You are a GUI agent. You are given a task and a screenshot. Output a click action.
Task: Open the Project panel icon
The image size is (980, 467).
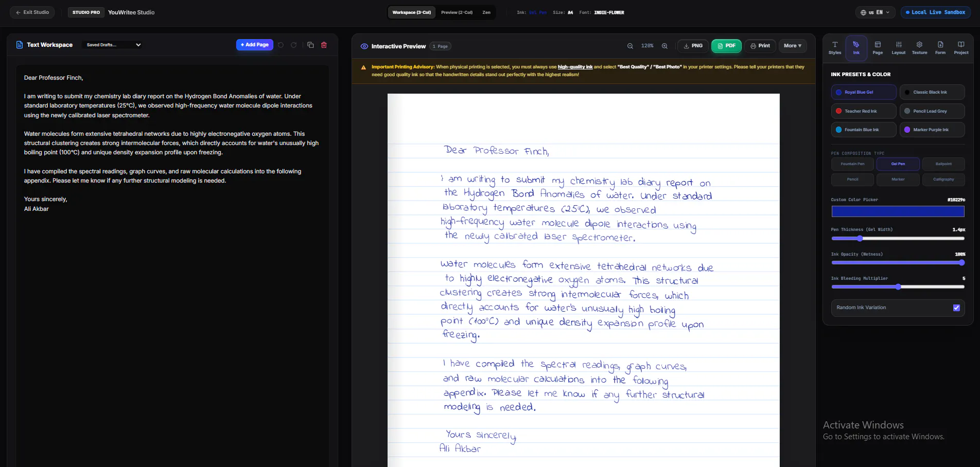click(x=961, y=48)
